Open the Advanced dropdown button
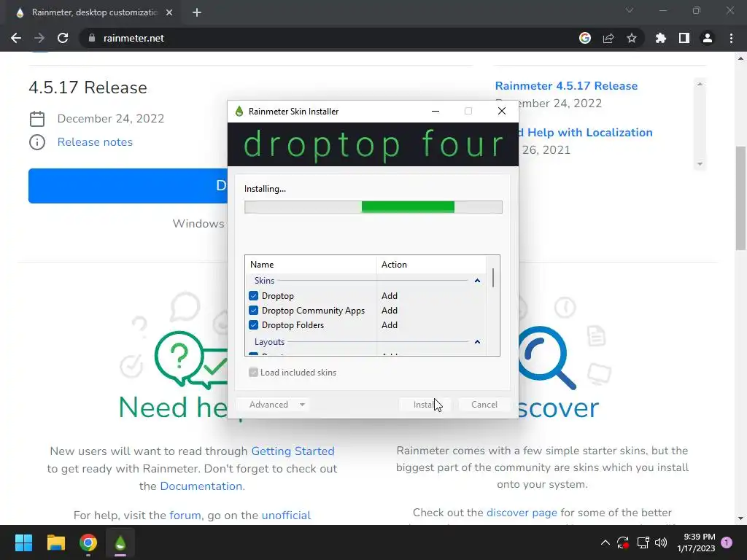Screen dimensions: 747x560 click(x=273, y=404)
